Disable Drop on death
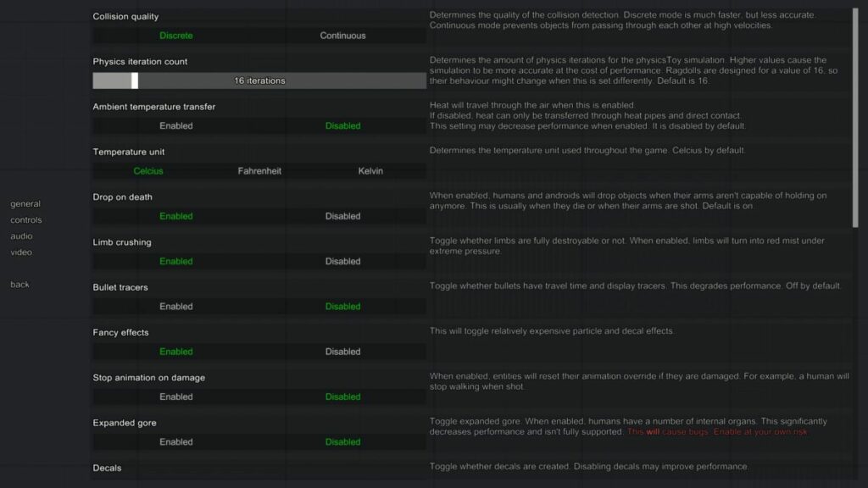Viewport: 868px width, 488px height. click(x=342, y=216)
